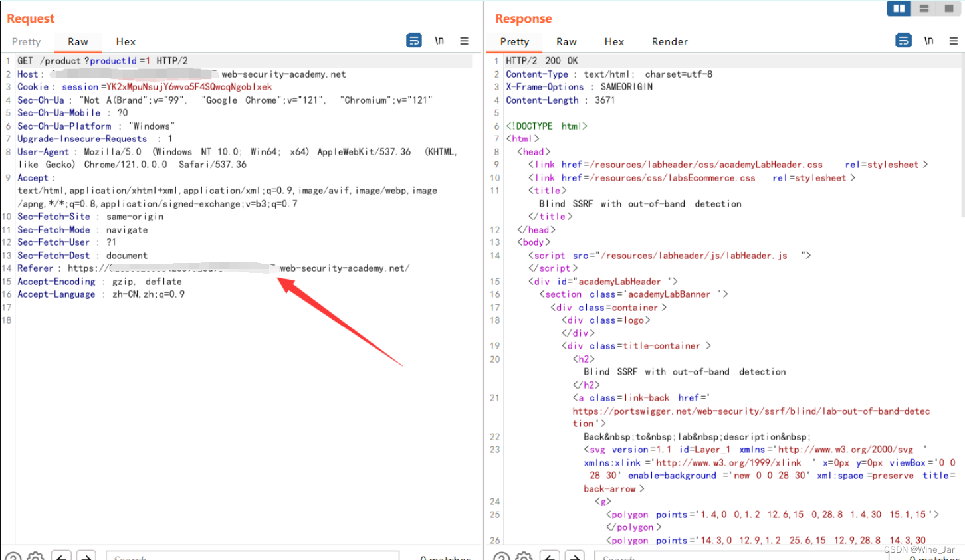Image resolution: width=965 pixels, height=560 pixels.
Task: Go to next match in Response search
Action: pyautogui.click(x=575, y=556)
